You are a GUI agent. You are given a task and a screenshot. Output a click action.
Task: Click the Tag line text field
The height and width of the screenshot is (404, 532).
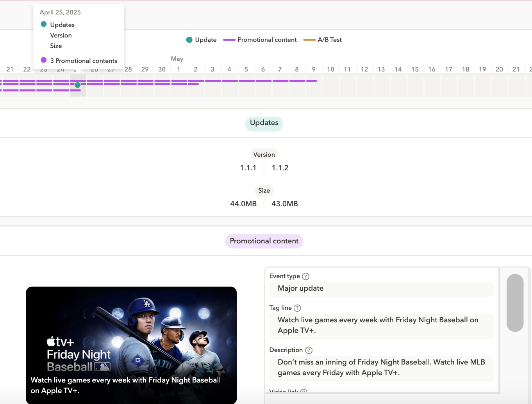pos(382,326)
